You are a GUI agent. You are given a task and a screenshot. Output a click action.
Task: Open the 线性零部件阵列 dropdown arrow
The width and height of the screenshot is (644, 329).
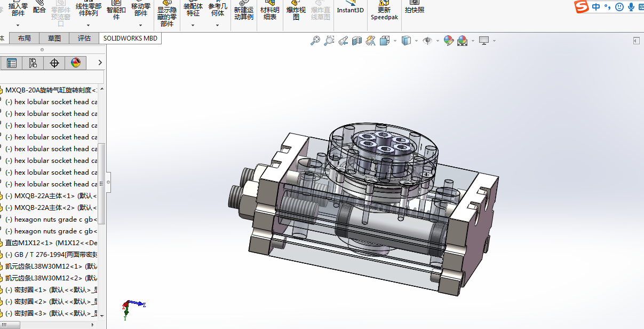tap(88, 25)
